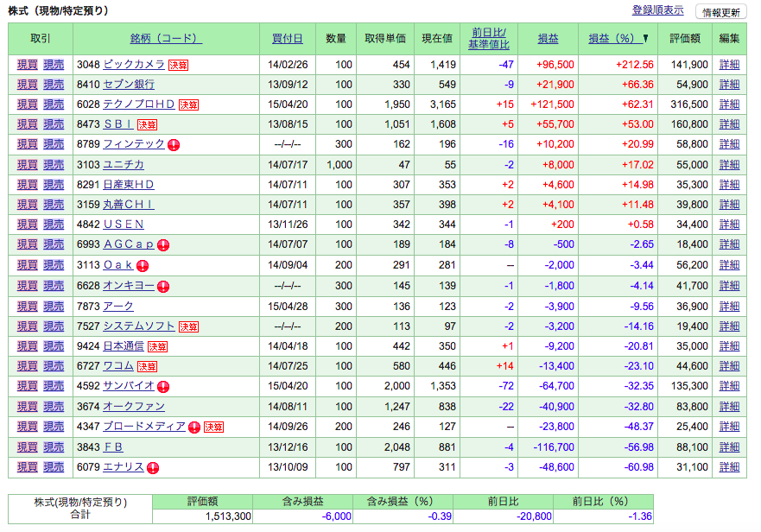Open 登録順表示 link
Image resolution: width=761 pixels, height=532 pixels.
[657, 10]
